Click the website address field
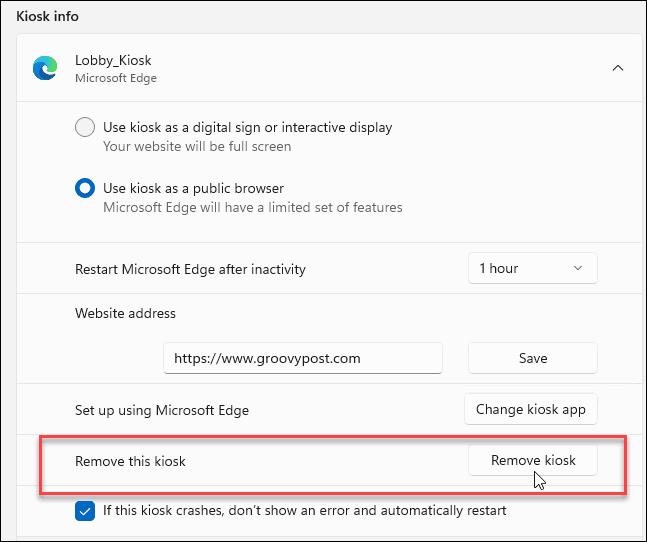This screenshot has width=647, height=542. click(302, 358)
